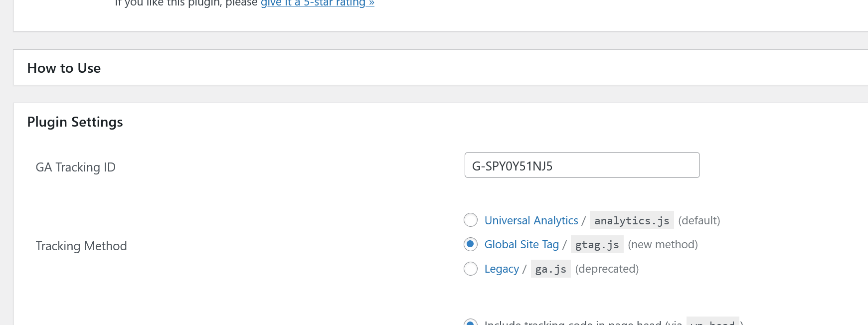Choose the Universal Analytics radio button
This screenshot has width=868, height=325.
[470, 220]
